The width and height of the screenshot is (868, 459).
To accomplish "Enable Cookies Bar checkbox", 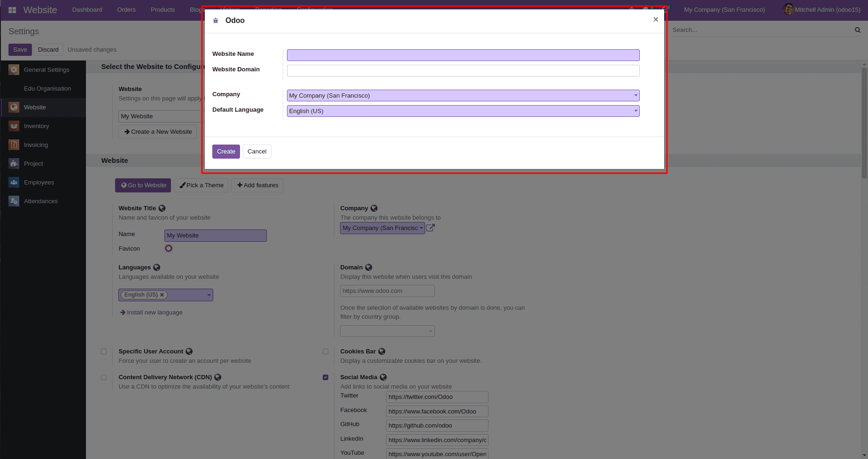I will click(325, 352).
